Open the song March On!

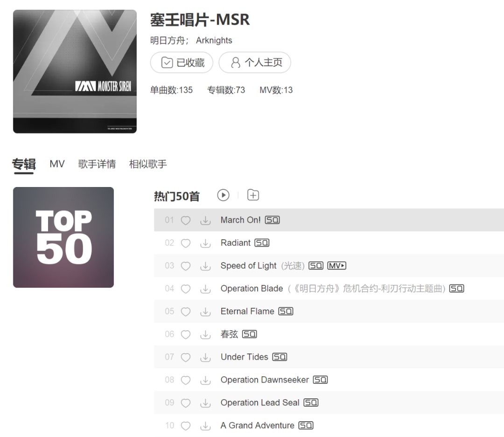coord(240,220)
